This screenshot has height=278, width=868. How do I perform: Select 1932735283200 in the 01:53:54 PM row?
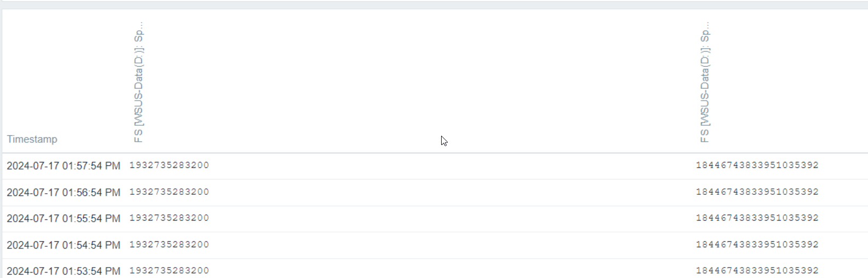click(x=169, y=270)
